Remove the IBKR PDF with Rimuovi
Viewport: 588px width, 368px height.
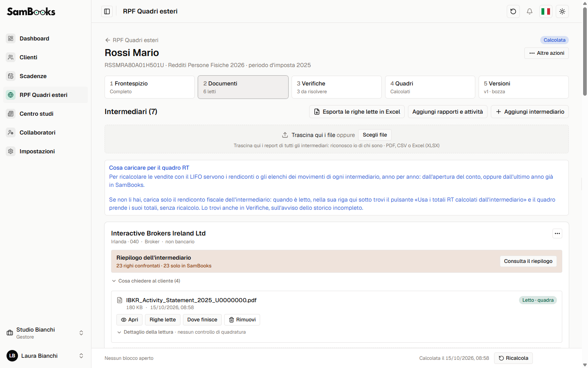[x=242, y=320]
